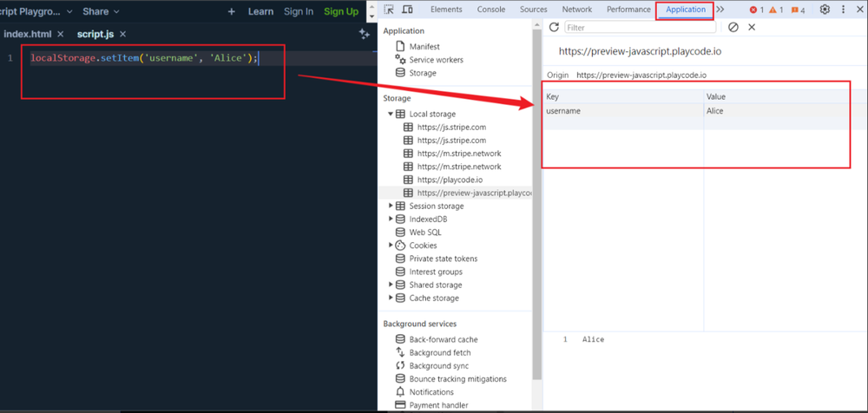This screenshot has width=868, height=413.
Task: Open DevTools settings gear
Action: click(825, 10)
